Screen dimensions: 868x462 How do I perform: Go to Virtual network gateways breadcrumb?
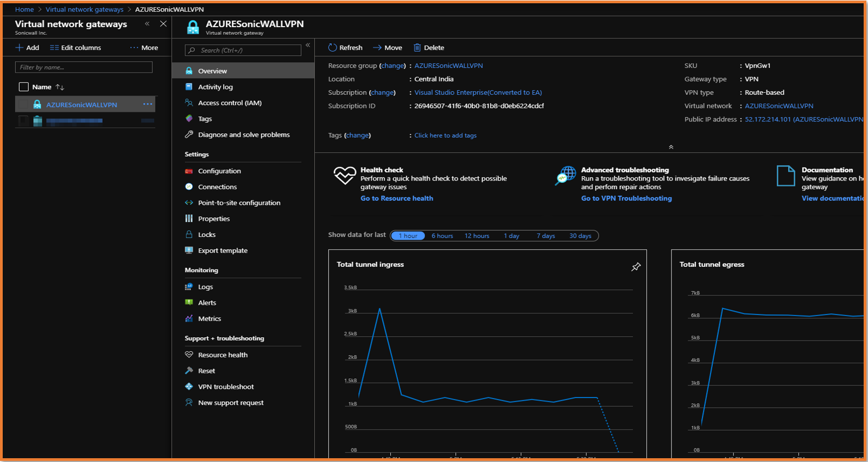[x=85, y=9]
